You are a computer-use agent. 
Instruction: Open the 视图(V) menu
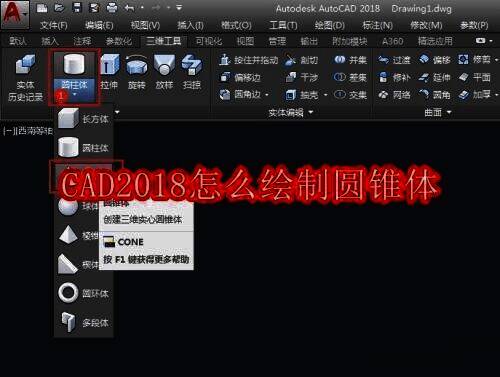coord(145,25)
